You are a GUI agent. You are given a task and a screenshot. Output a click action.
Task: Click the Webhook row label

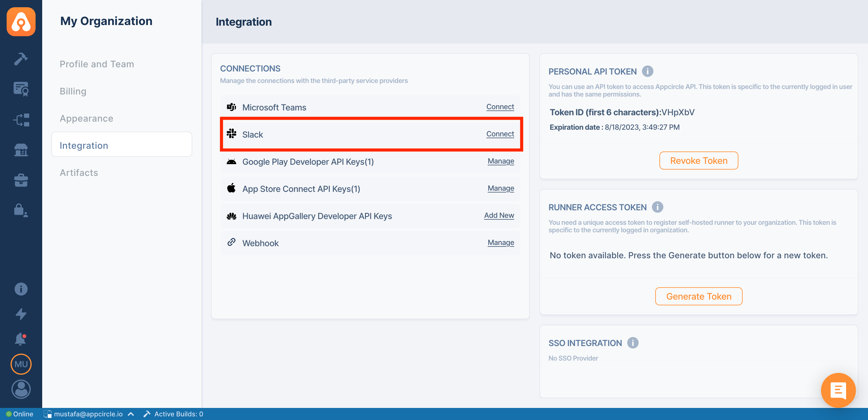260,243
